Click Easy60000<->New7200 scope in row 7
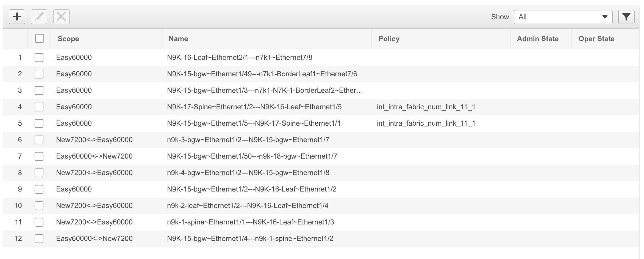 point(94,156)
